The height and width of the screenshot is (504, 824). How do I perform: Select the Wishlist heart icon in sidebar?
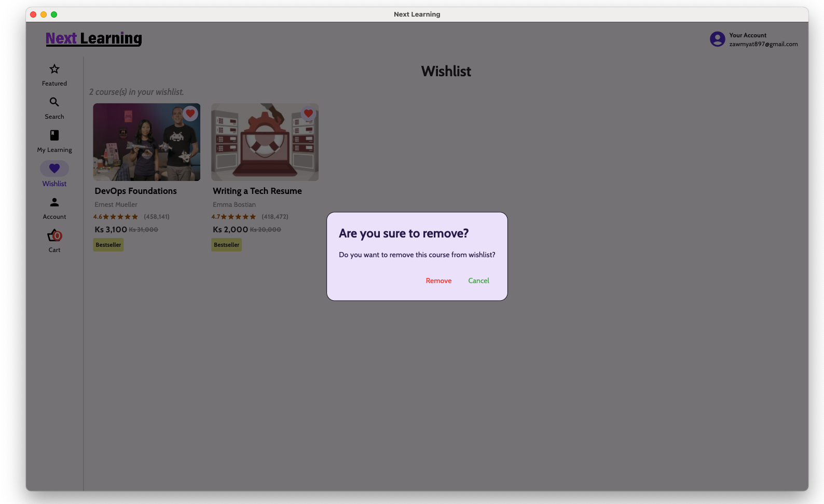pos(54,169)
